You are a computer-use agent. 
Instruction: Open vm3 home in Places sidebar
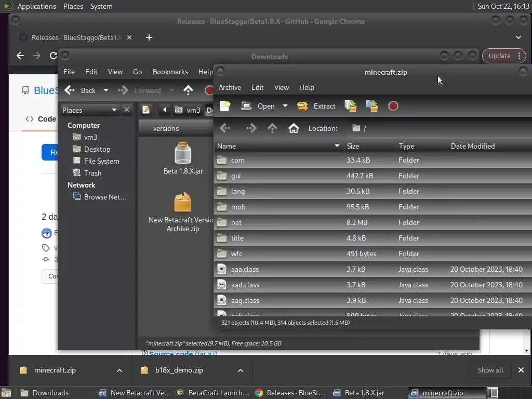pos(86,137)
